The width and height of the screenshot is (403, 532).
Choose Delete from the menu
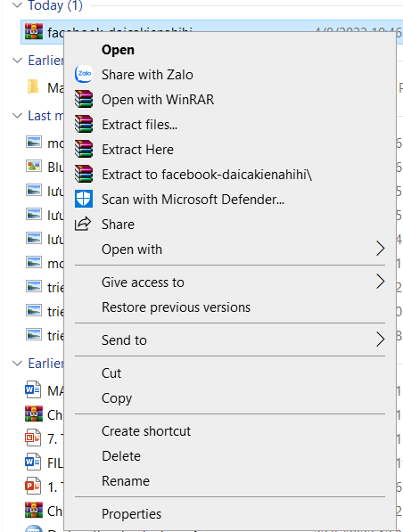pyautogui.click(x=121, y=456)
